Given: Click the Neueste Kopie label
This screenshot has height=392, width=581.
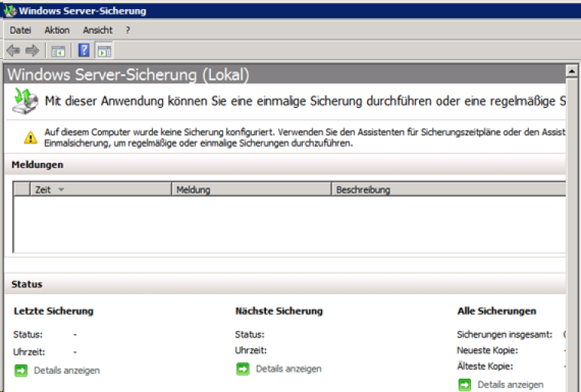Looking at the screenshot, I should click(487, 350).
